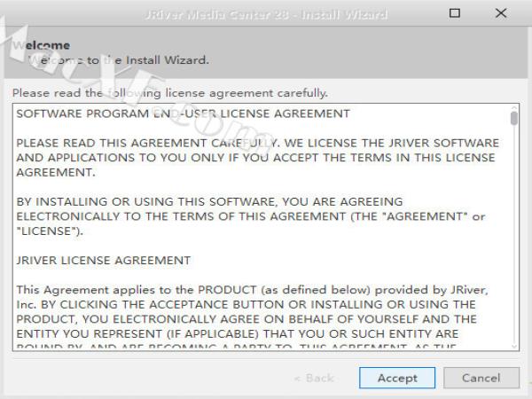The height and width of the screenshot is (399, 532).
Task: Click "PLEASE READ THIS AGREEMENT CAREFULLY" line
Action: tap(258, 143)
